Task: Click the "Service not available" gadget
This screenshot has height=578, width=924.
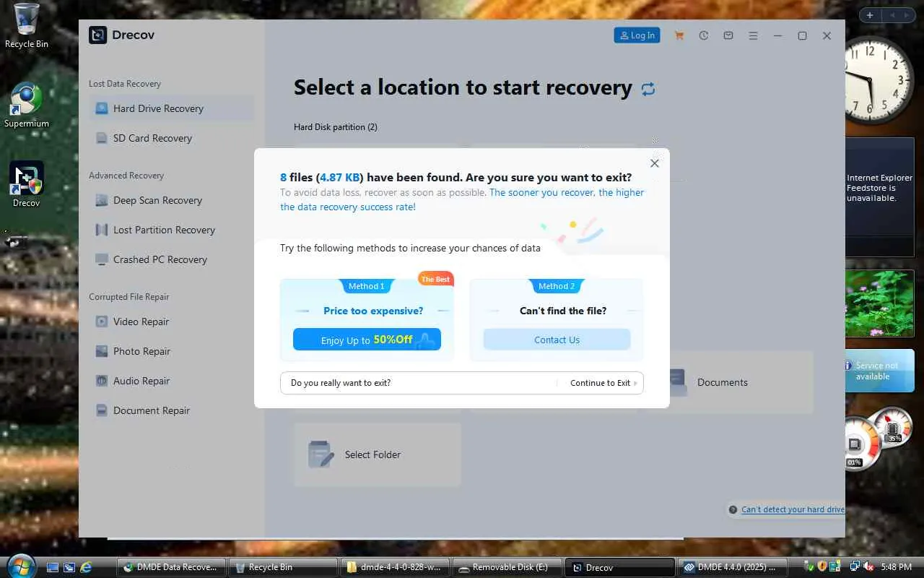Action: click(x=880, y=371)
